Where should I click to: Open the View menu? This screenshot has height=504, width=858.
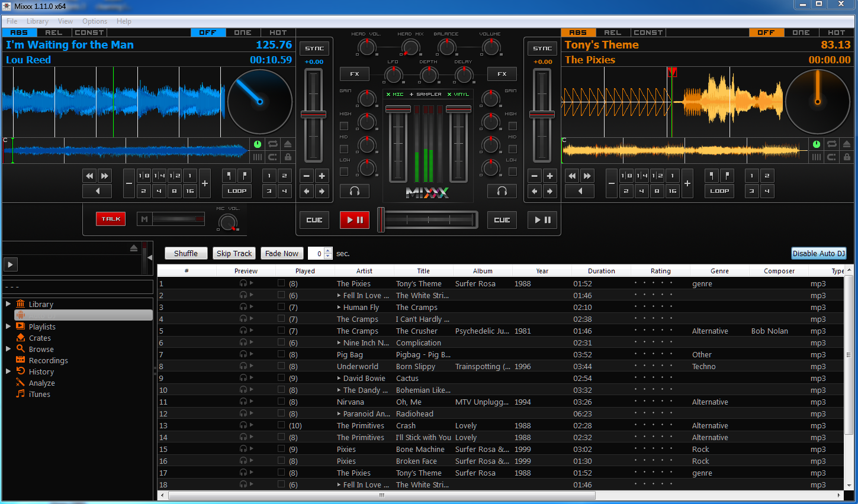[65, 21]
